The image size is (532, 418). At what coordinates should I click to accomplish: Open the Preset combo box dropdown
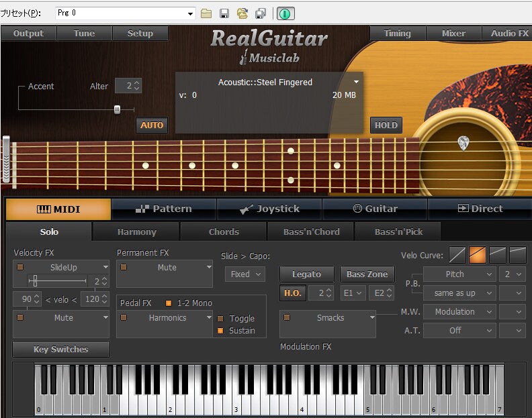(x=190, y=13)
